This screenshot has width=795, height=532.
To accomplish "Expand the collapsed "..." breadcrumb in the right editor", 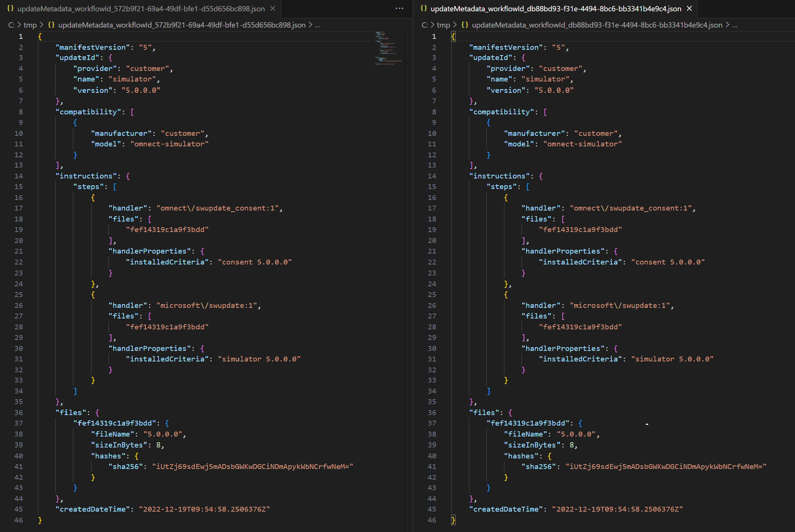I will point(735,25).
